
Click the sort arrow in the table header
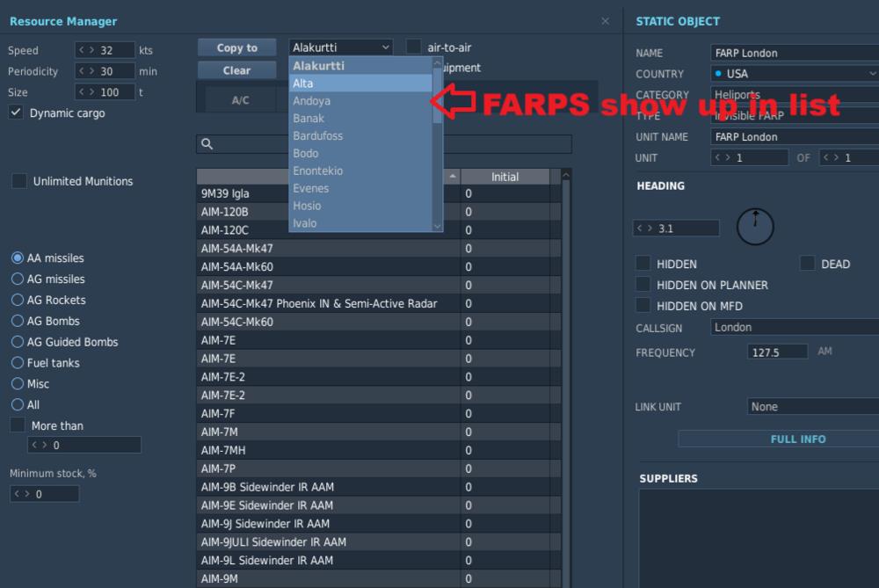(x=453, y=177)
